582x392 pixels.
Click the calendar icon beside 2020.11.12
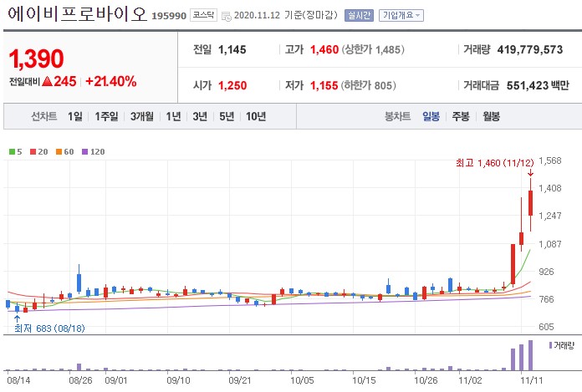[227, 16]
